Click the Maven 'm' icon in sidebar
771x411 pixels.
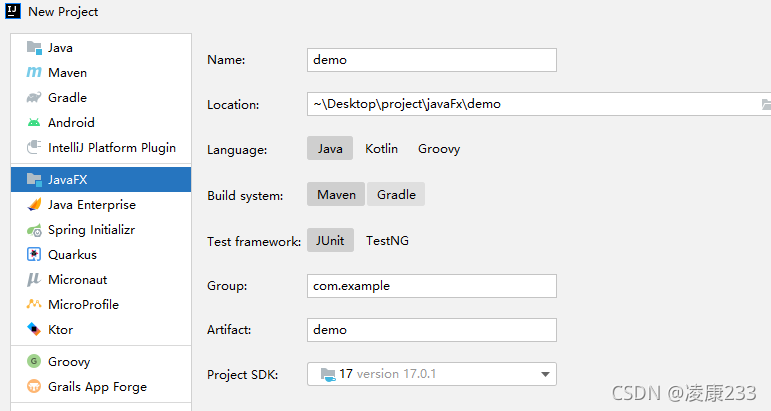point(34,72)
